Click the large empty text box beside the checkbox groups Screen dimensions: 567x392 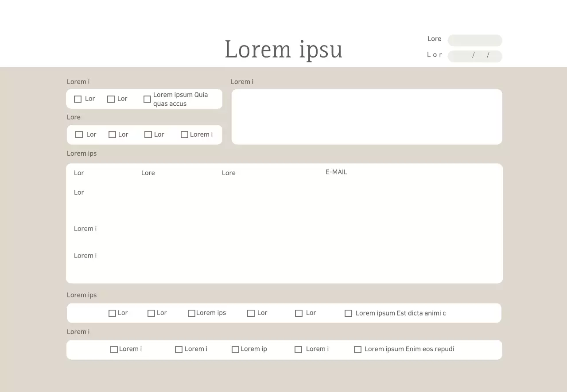[367, 117]
